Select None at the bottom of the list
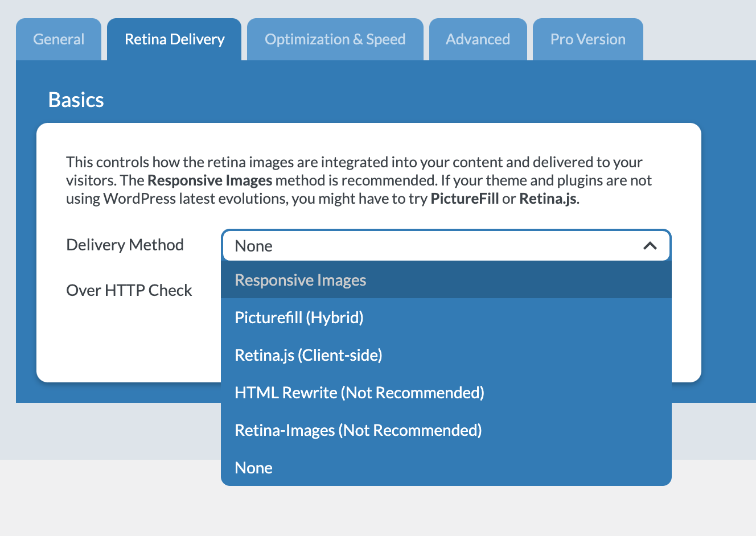 point(254,468)
